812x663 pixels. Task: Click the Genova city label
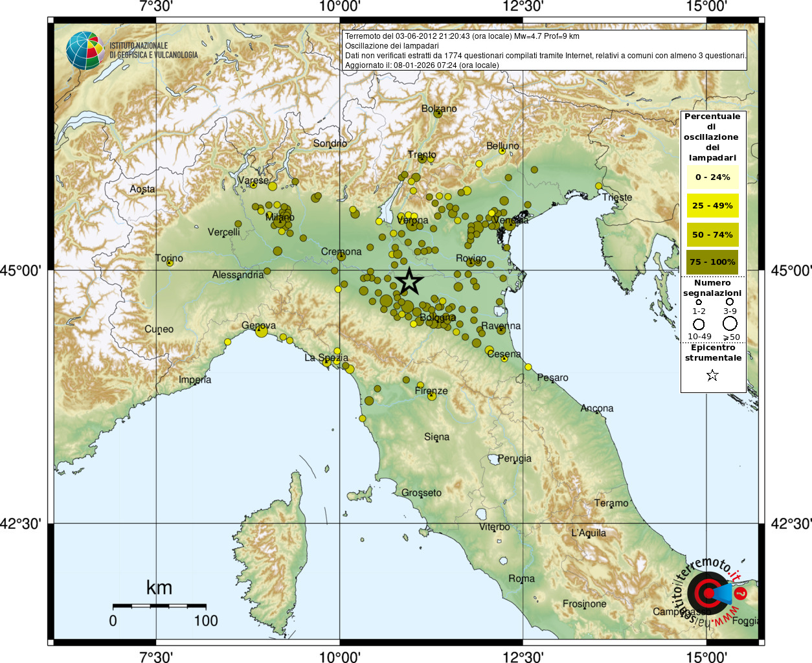[258, 325]
